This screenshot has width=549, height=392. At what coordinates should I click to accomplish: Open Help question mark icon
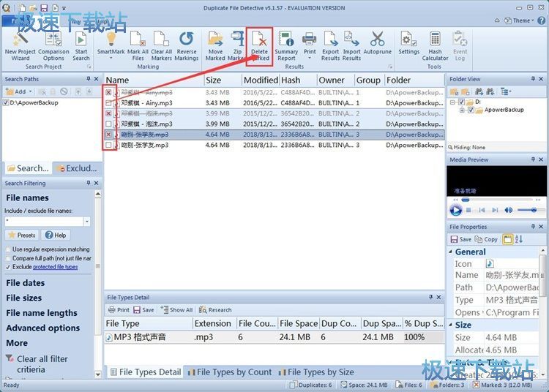pyautogui.click(x=541, y=20)
